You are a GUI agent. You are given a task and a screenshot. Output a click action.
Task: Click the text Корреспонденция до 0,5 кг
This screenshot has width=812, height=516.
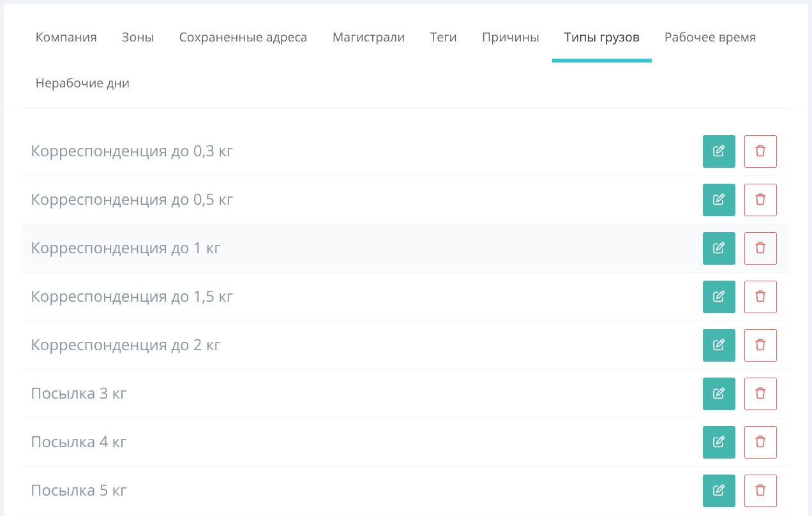132,200
